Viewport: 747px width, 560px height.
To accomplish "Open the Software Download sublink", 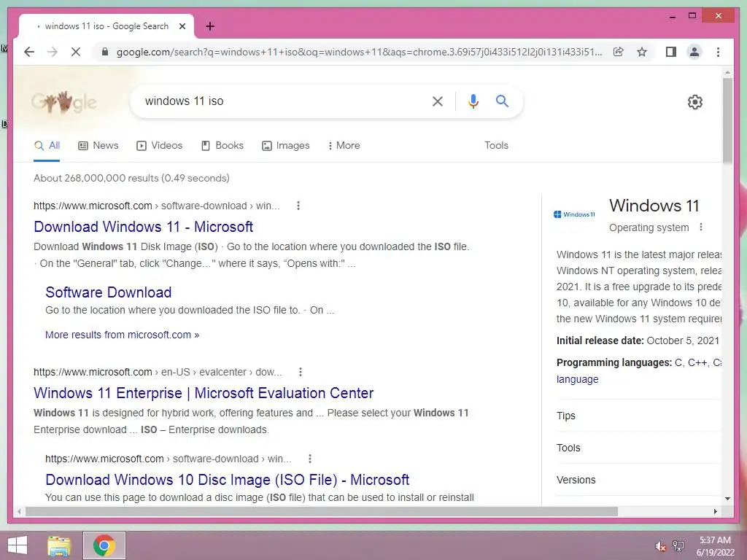I will 109,292.
